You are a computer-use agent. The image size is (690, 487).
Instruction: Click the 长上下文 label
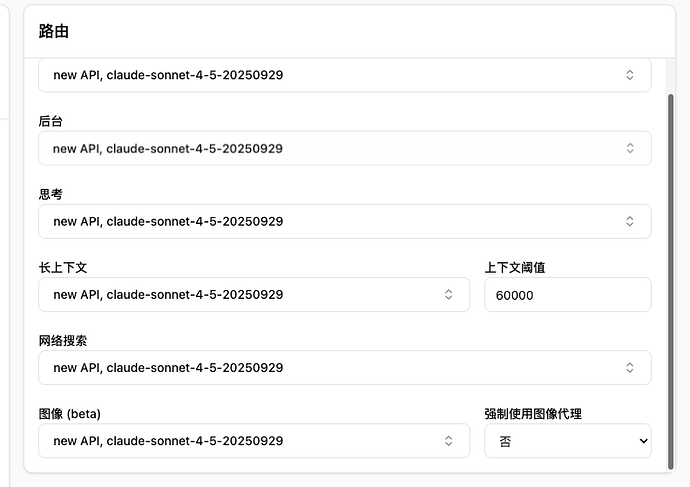(63, 267)
